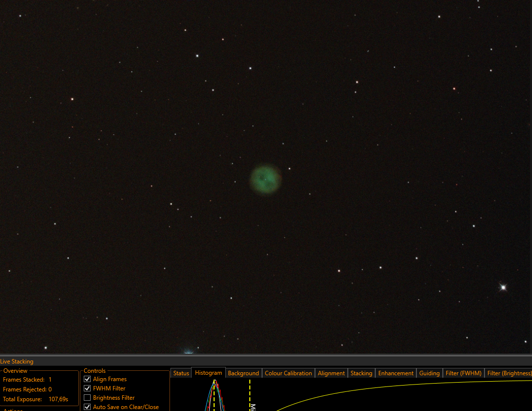The height and width of the screenshot is (411, 532).
Task: Click the Frames Rejected value text
Action: click(50, 389)
